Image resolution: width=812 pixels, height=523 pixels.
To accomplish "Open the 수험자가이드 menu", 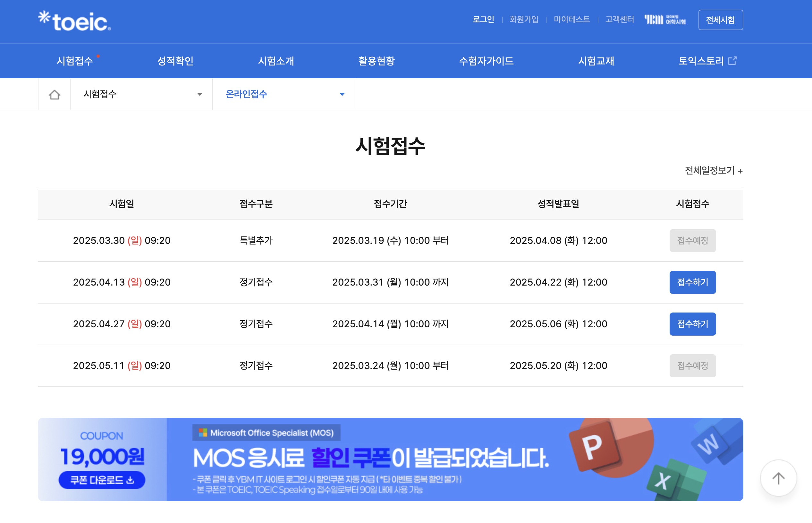I will click(x=486, y=61).
